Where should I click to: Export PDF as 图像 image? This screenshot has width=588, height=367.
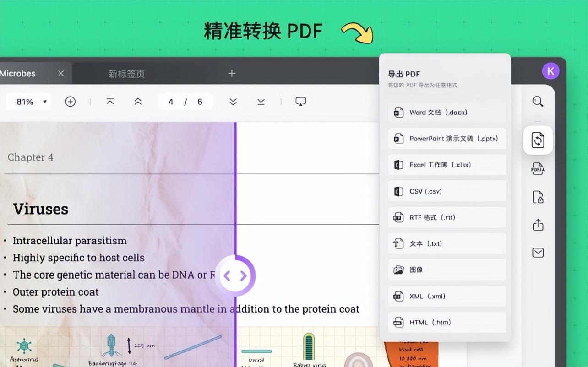click(447, 270)
